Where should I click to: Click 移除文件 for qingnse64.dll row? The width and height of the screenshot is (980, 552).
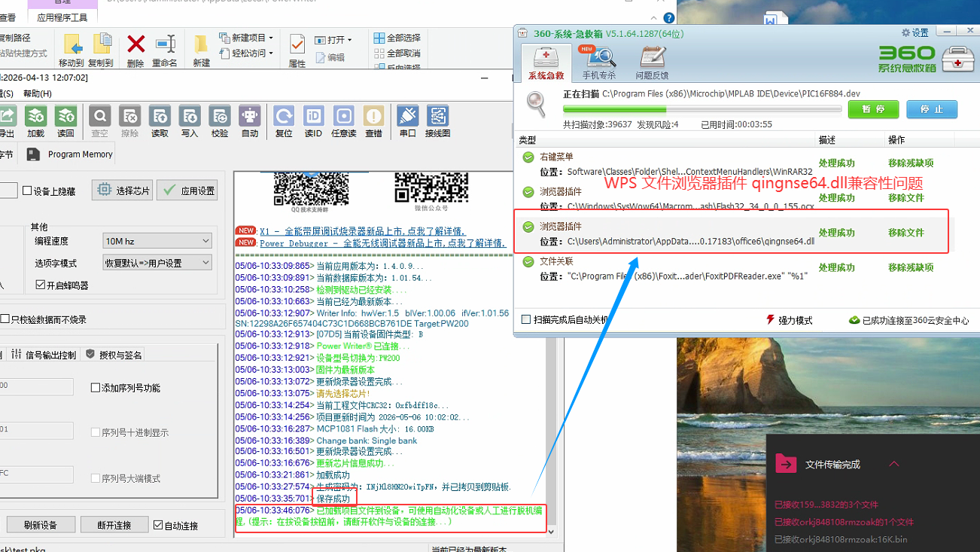pyautogui.click(x=905, y=233)
